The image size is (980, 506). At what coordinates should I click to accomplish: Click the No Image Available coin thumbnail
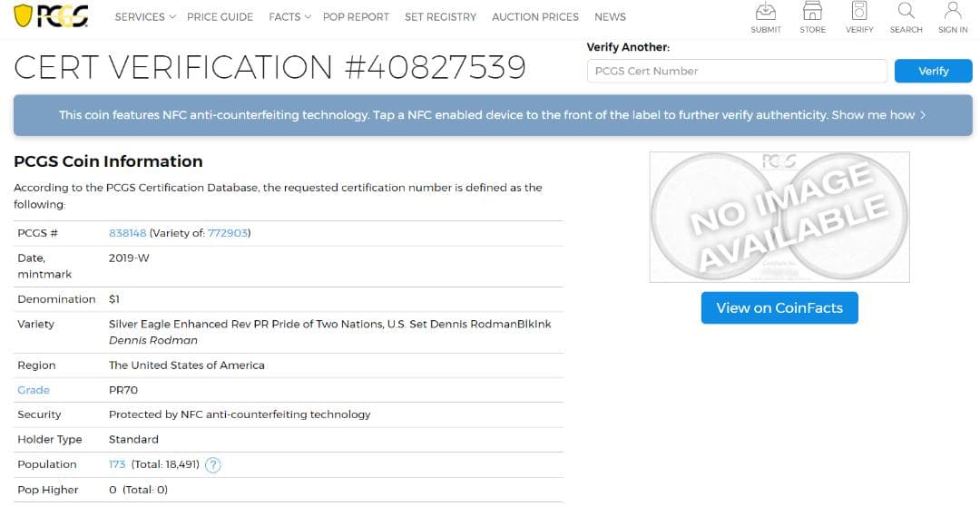779,217
